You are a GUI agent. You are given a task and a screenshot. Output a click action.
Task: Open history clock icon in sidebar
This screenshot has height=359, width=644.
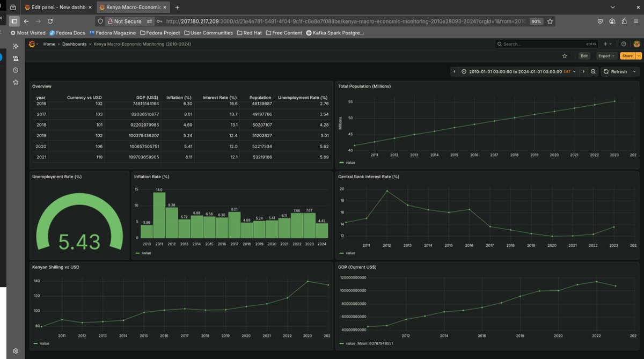[x=16, y=70]
